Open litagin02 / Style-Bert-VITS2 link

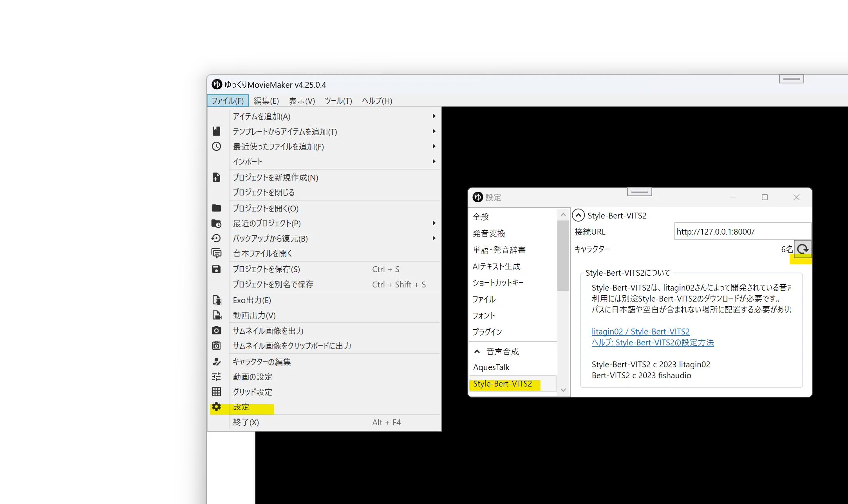pos(641,331)
